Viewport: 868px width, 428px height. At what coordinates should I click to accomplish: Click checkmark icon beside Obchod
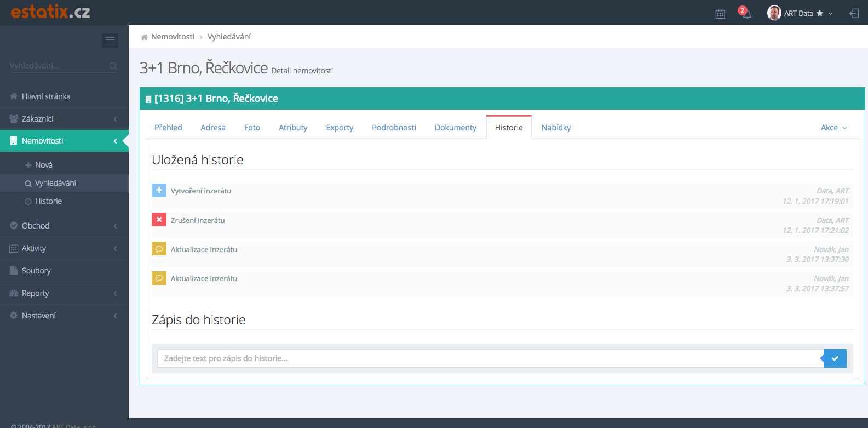(14, 226)
